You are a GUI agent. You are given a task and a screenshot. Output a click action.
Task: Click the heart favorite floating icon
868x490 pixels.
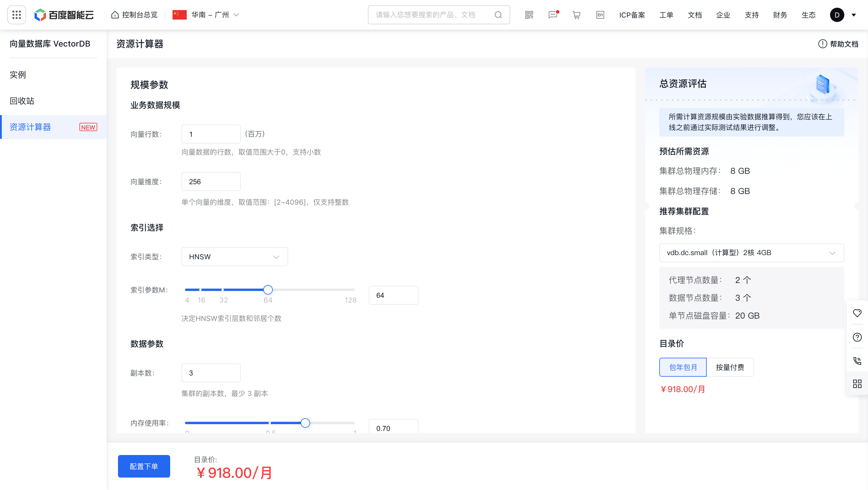coord(857,313)
